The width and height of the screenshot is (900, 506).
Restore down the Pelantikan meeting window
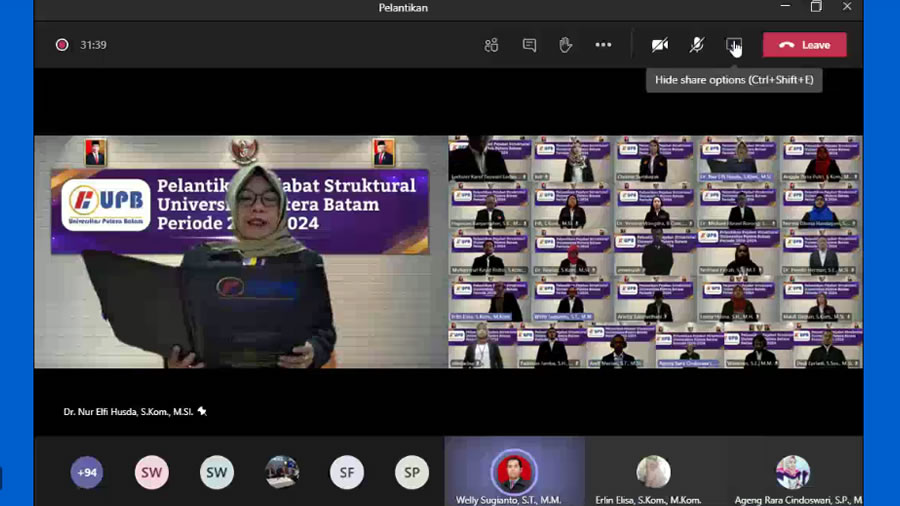point(816,7)
